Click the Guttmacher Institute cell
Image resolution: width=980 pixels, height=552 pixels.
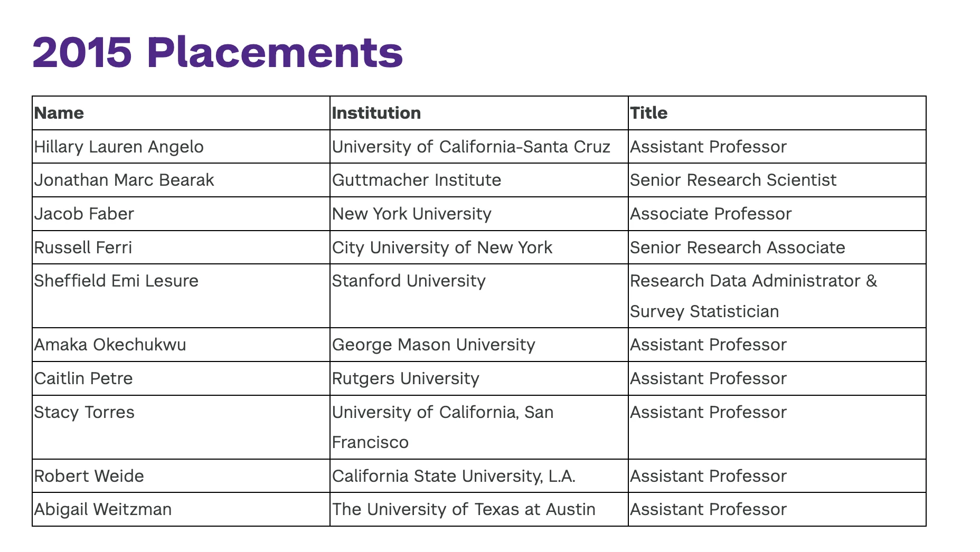click(417, 180)
